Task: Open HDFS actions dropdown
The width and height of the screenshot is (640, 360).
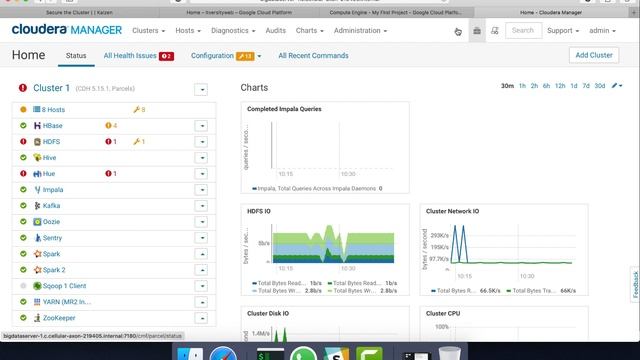Action: 202,142
